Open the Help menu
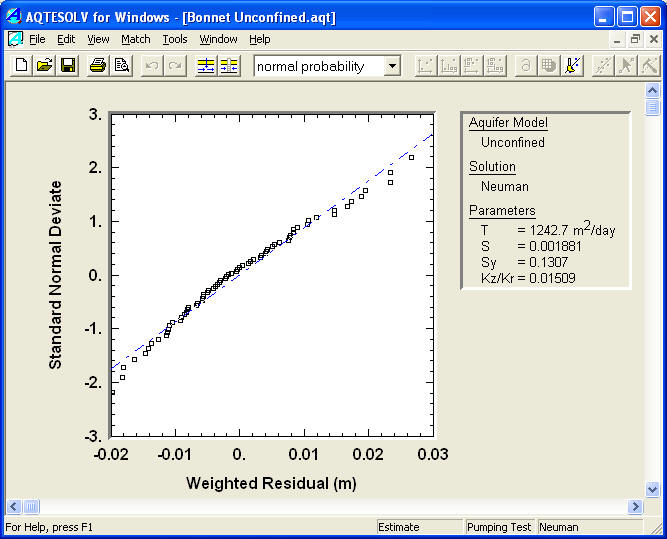 point(259,40)
